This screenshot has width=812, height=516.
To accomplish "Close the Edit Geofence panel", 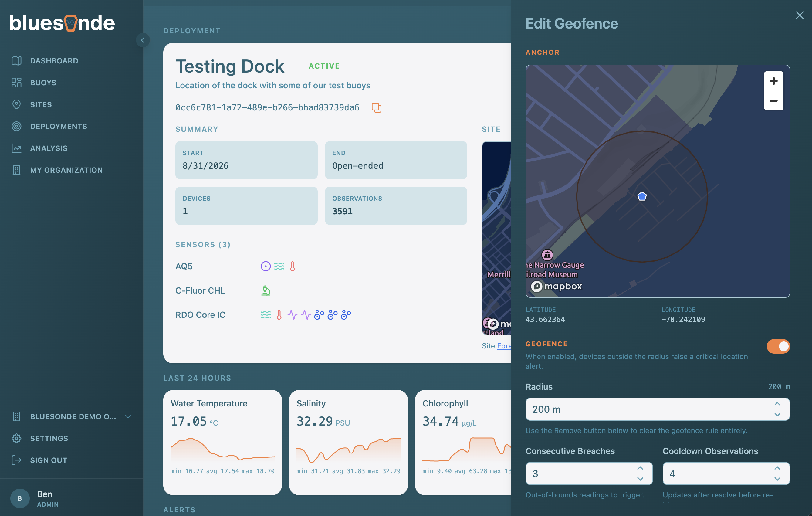I will tap(800, 15).
